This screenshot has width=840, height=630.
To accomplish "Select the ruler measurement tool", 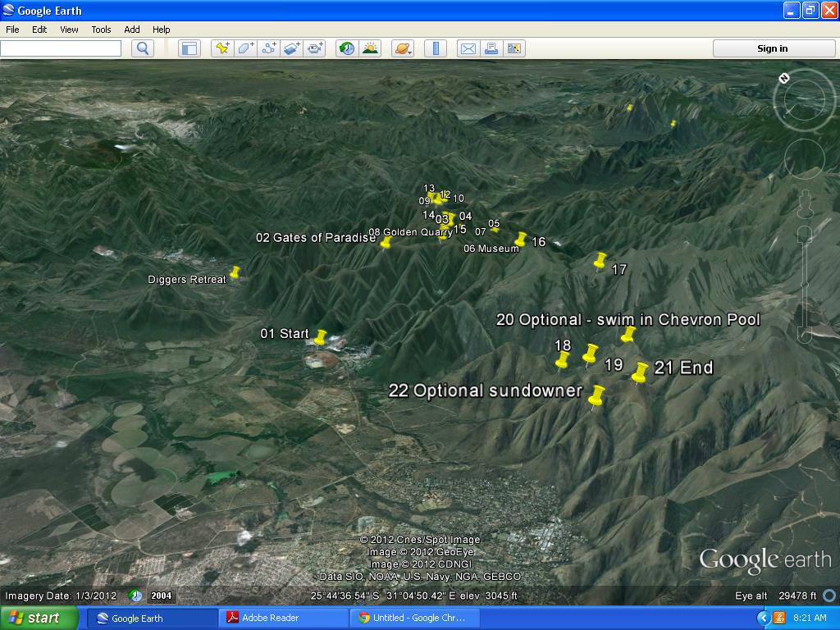I will [436, 48].
